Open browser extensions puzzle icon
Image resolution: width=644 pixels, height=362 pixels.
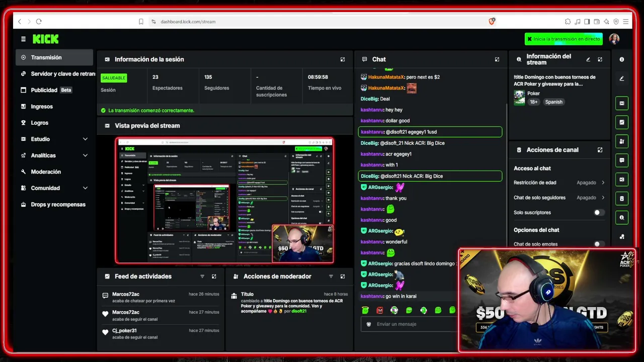point(568,22)
